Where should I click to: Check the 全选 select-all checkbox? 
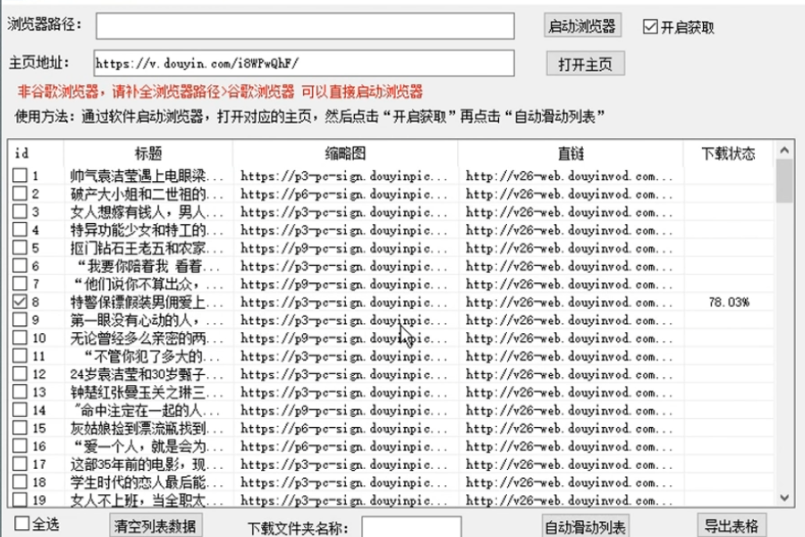pos(22,523)
